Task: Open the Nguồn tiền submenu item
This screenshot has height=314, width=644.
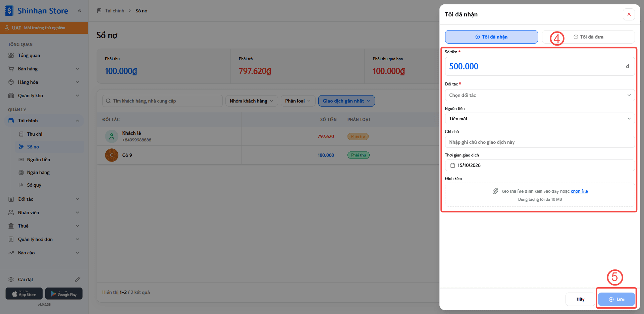Action: point(49,160)
